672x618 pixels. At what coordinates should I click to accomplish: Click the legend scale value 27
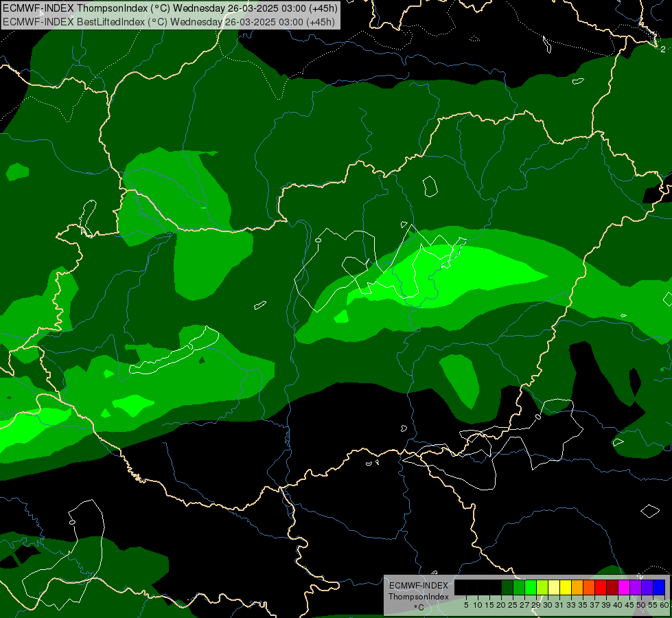524,605
